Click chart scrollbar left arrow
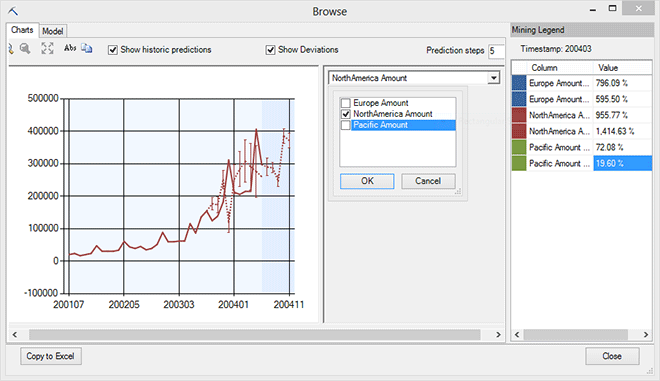This screenshot has height=381, width=660. coord(15,335)
